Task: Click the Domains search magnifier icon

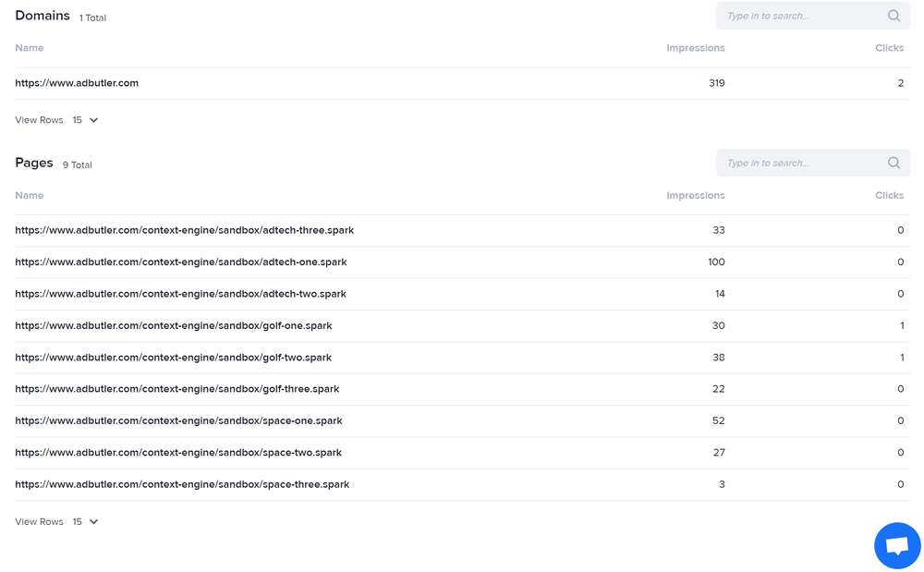Action: (894, 16)
